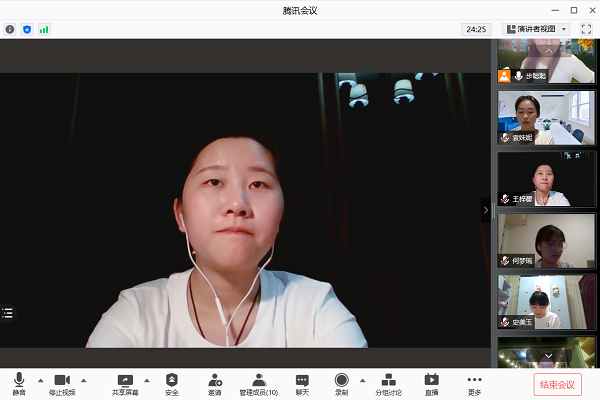600x400 pixels.
Task: Open the meeting info icon
Action: (10, 30)
